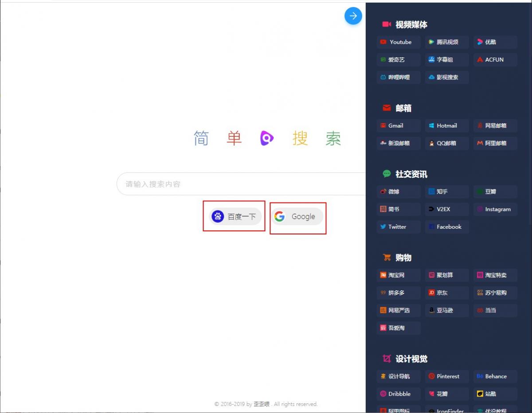This screenshot has height=413, width=532.
Task: Open the 阿里邮箱 shortcut
Action: 495,143
